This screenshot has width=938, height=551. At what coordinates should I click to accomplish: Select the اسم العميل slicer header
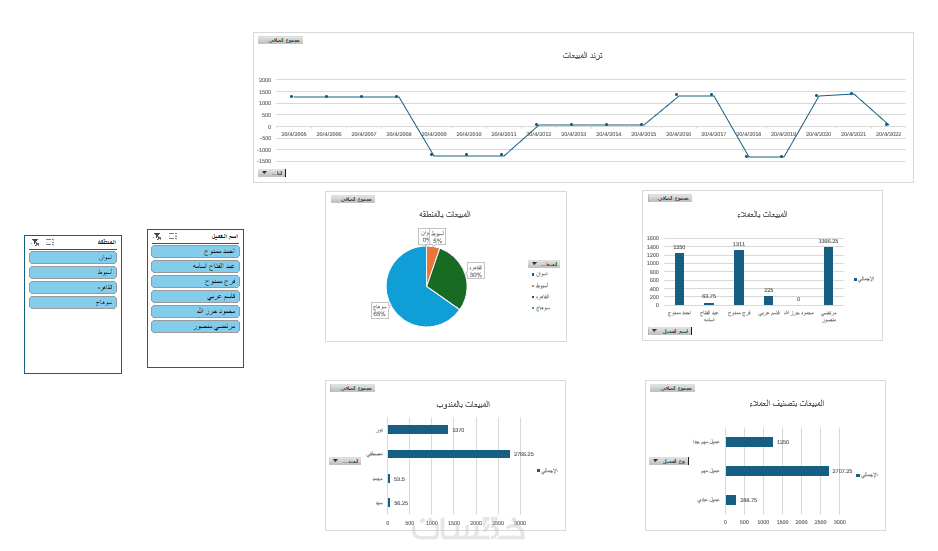point(225,236)
